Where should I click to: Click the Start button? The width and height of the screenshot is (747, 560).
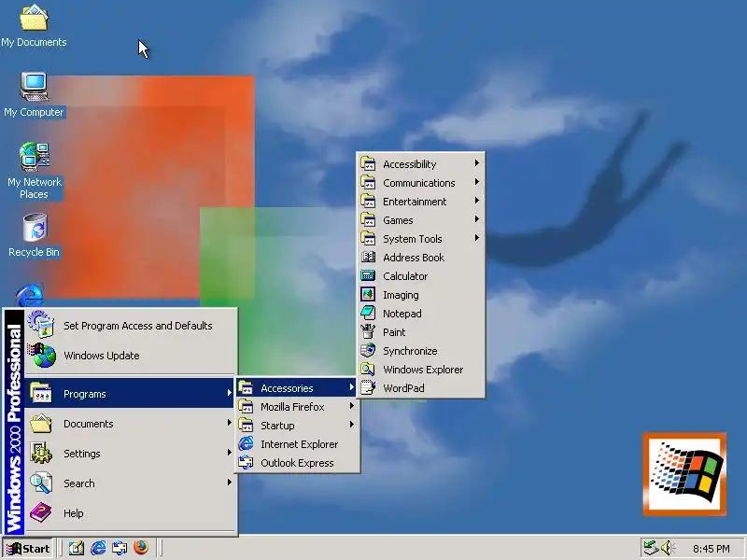coord(28,549)
